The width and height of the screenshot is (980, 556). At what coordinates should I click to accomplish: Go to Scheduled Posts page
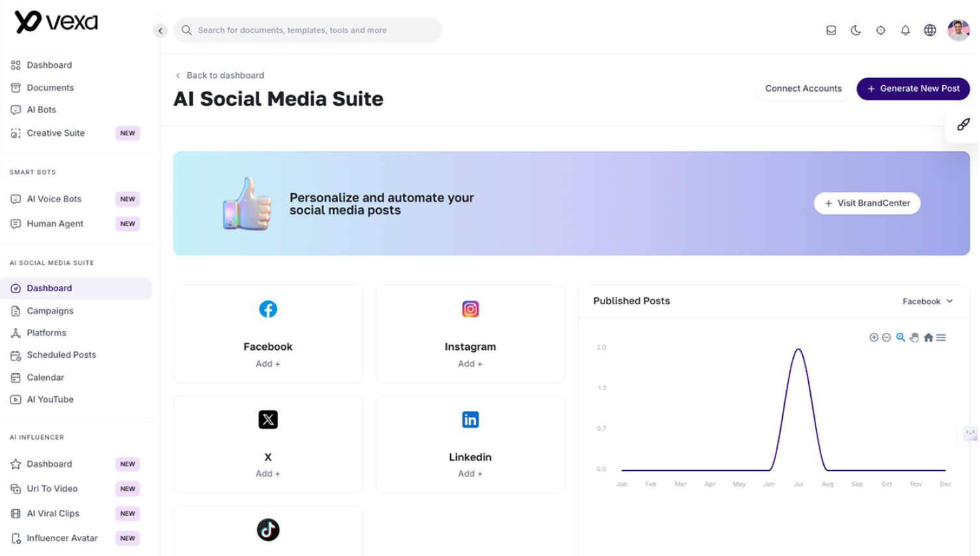pos(61,355)
